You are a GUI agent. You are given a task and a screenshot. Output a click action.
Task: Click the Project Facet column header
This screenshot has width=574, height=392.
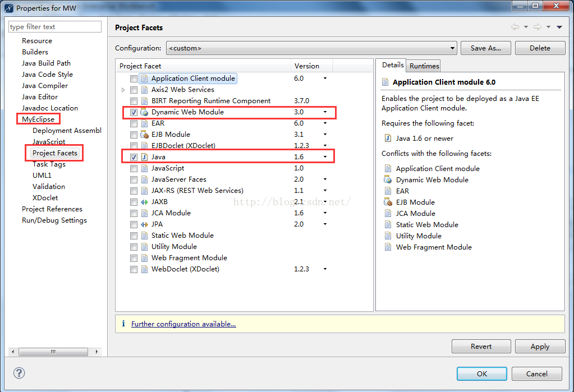click(x=204, y=66)
